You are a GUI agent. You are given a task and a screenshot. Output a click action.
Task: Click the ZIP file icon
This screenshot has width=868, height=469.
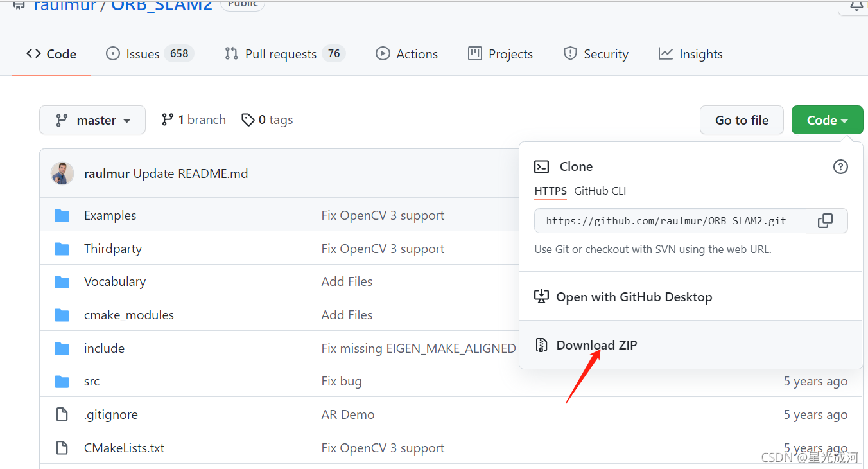pos(542,345)
